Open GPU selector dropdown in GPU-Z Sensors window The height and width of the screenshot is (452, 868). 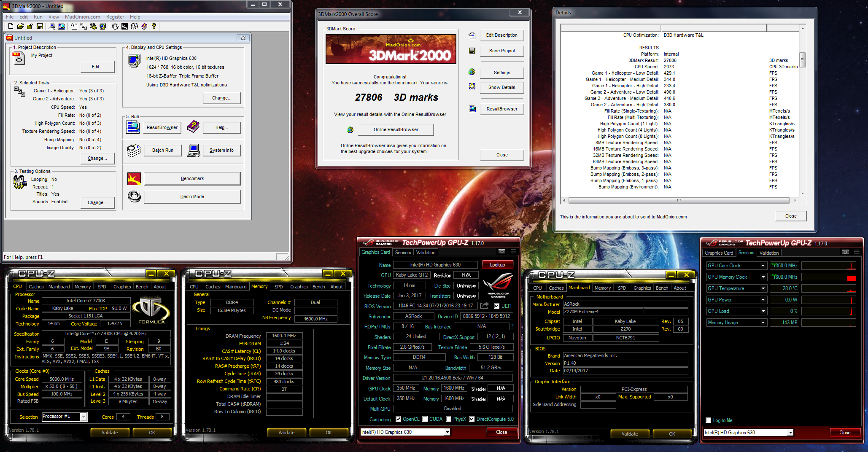(790, 433)
